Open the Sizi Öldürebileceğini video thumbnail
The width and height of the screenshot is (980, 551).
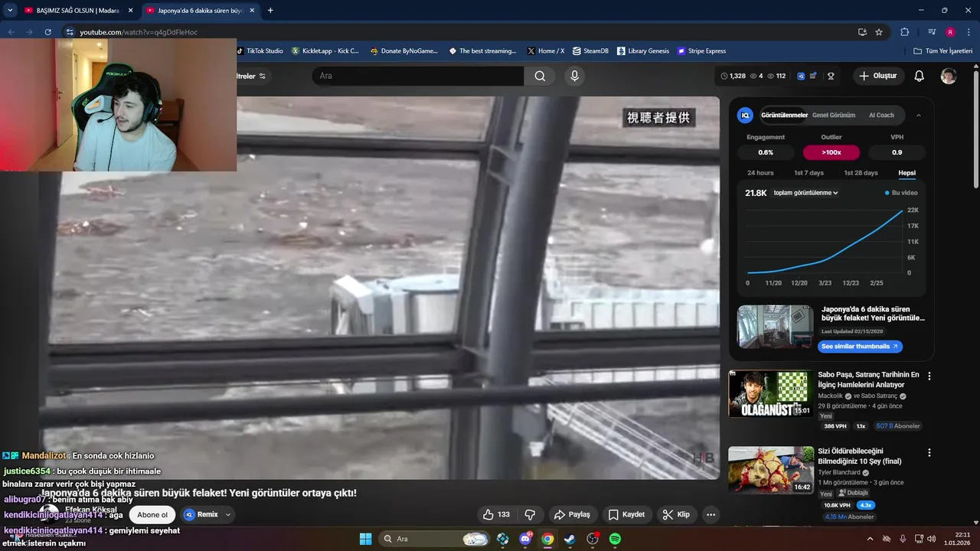(771, 470)
